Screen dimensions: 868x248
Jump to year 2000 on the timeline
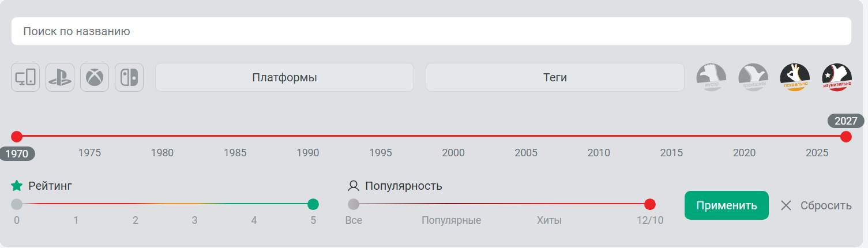pyautogui.click(x=453, y=137)
